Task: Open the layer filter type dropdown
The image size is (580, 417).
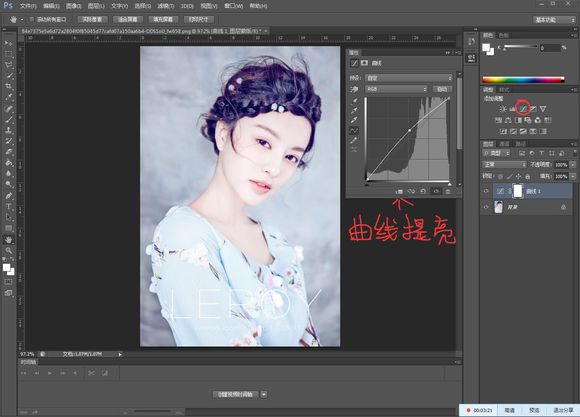Action: 496,153
